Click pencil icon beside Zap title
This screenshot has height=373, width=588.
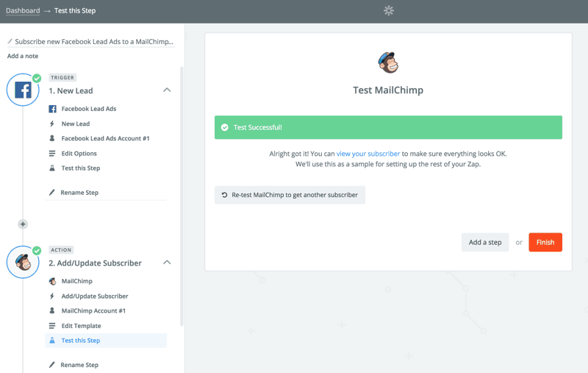(x=10, y=42)
